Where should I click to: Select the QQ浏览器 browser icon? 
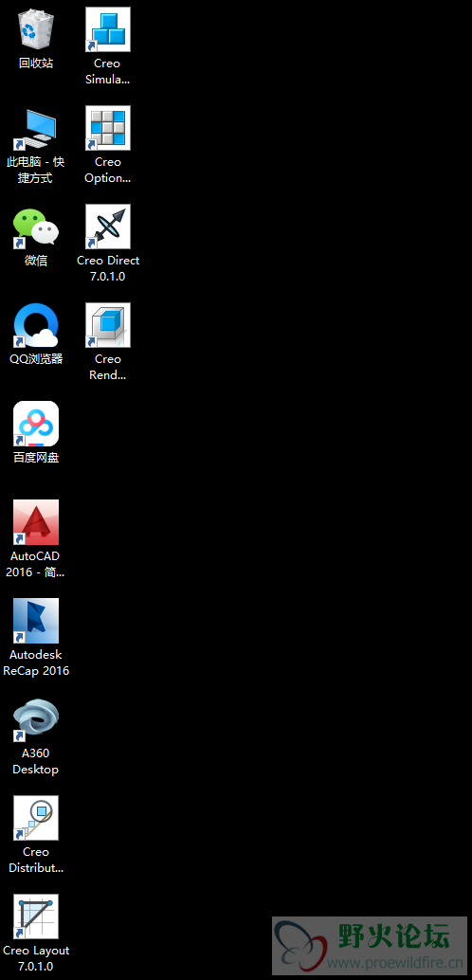[x=36, y=325]
